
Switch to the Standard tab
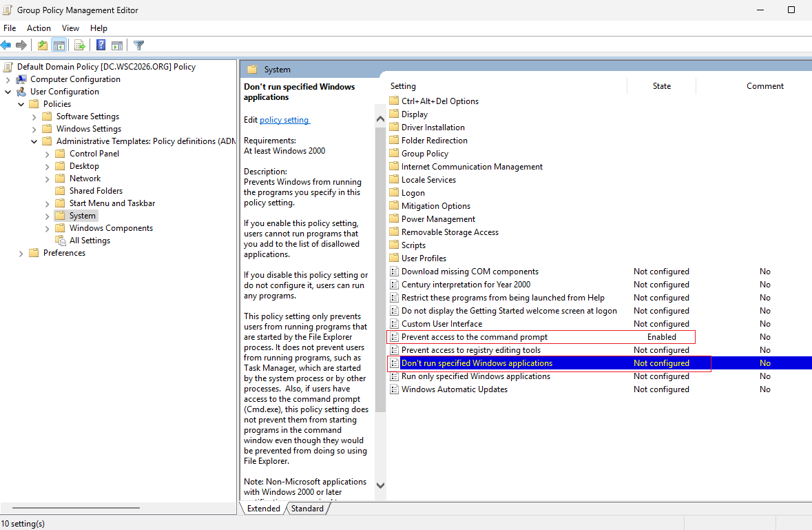point(307,508)
